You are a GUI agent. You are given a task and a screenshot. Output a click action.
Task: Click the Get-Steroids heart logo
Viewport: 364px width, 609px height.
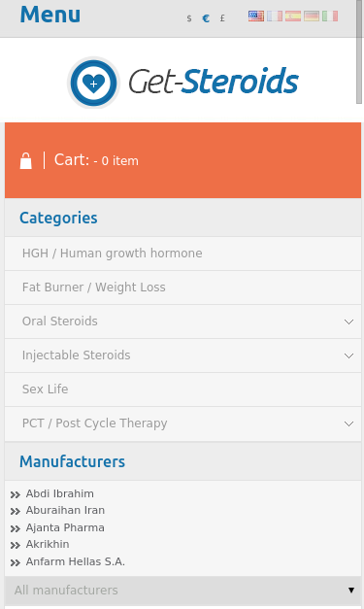(x=93, y=83)
